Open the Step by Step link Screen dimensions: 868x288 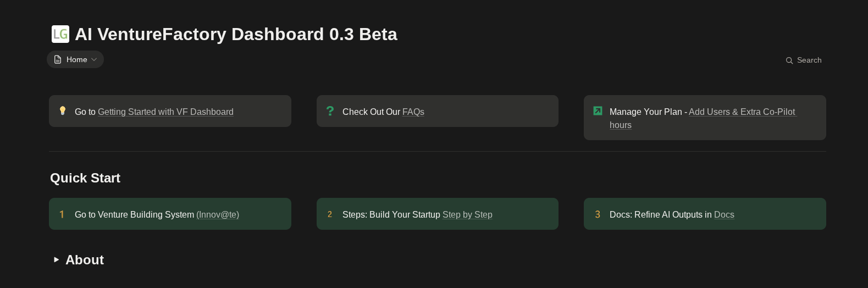point(467,215)
